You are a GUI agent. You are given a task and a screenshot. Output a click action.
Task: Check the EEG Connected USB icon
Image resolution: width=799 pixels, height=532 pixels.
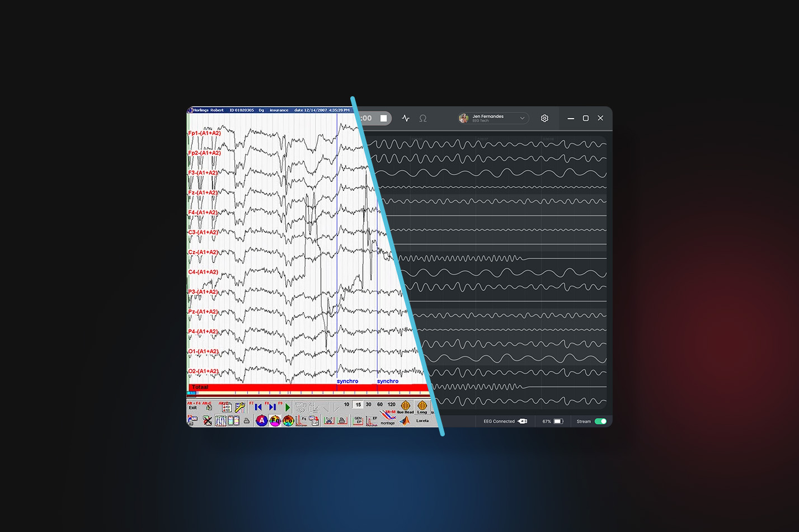click(523, 421)
